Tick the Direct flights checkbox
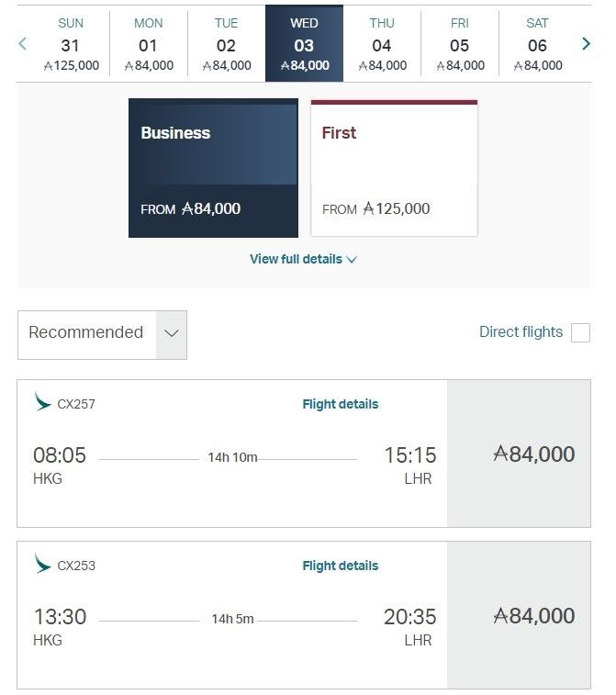Image resolution: width=616 pixels, height=695 pixels. 580,332
